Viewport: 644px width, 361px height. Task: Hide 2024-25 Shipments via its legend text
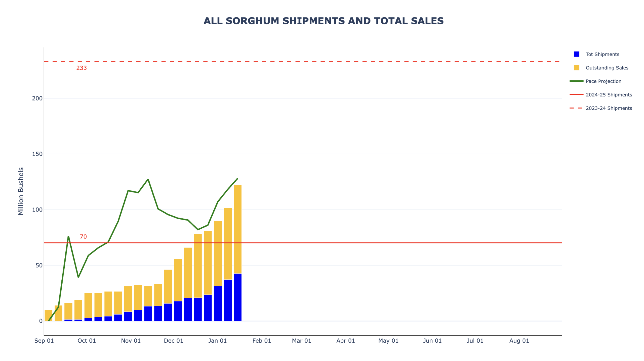(609, 95)
